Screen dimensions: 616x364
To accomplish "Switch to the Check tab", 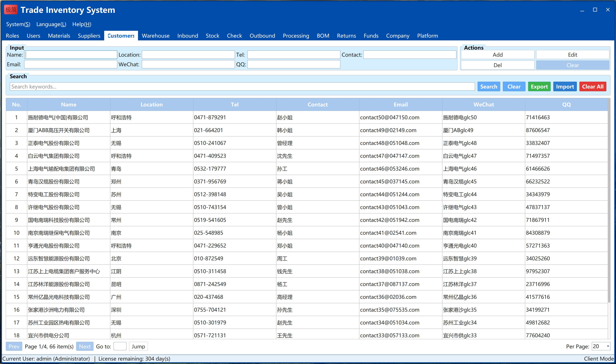I will (x=234, y=36).
